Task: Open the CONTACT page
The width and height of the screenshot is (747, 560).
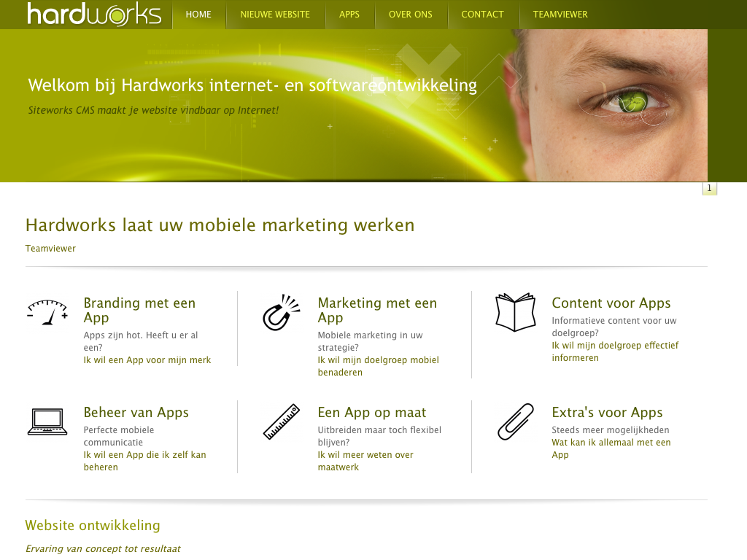Action: [482, 15]
